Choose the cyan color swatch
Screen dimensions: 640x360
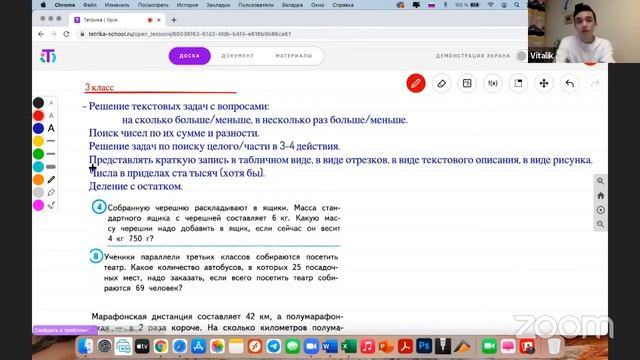[x=38, y=167]
